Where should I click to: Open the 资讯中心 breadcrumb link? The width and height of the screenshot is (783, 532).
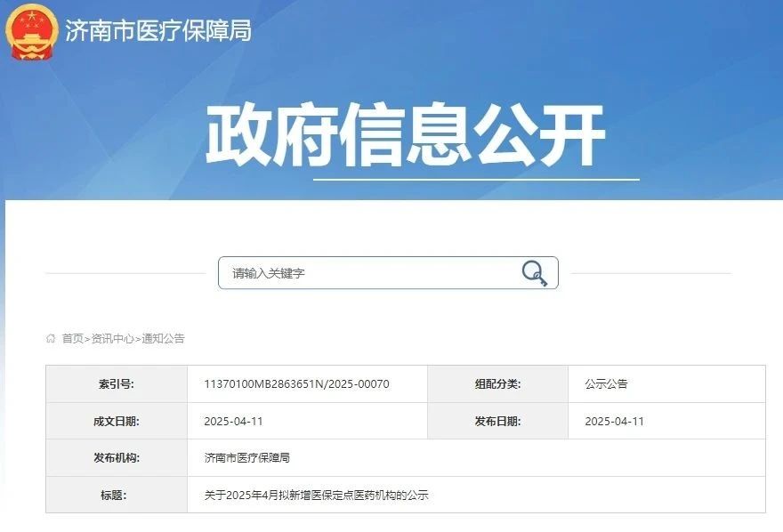112,338
